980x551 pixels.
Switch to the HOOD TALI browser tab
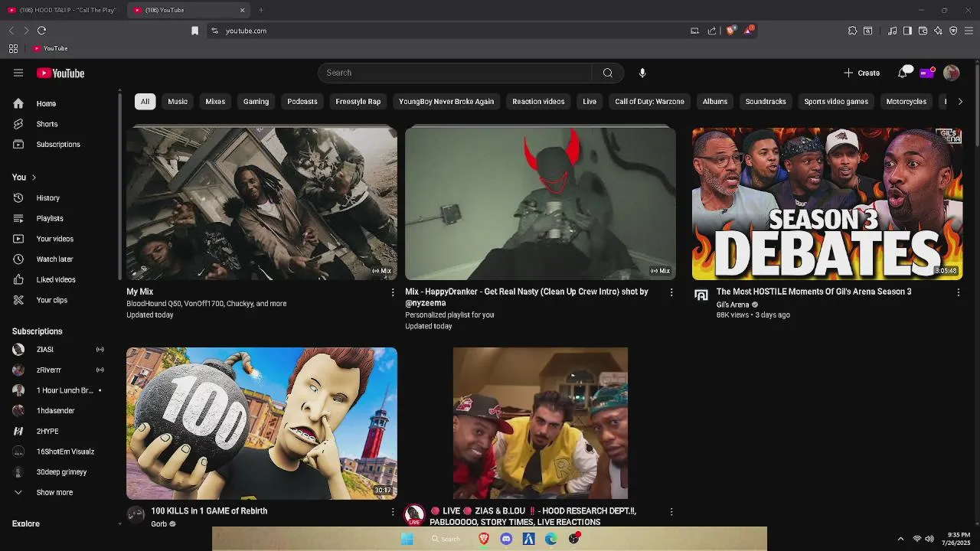click(x=61, y=10)
